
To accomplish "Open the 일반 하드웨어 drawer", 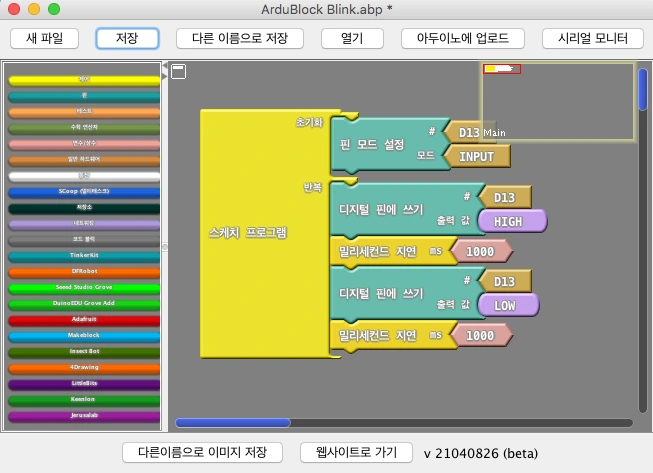I will [x=84, y=159].
